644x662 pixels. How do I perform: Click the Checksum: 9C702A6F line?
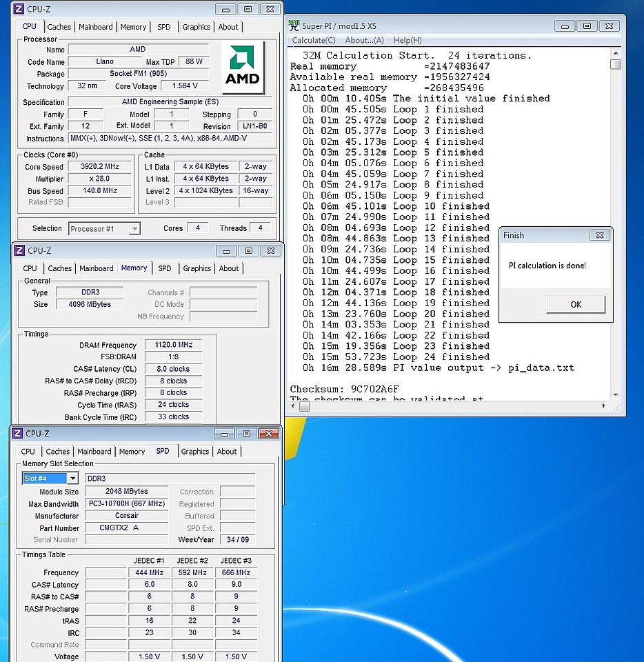pos(344,389)
